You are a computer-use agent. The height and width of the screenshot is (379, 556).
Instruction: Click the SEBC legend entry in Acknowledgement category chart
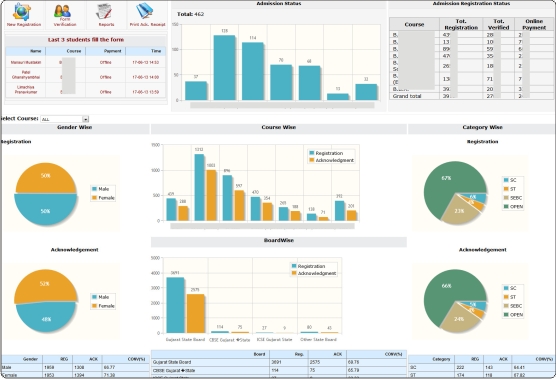[x=513, y=306]
